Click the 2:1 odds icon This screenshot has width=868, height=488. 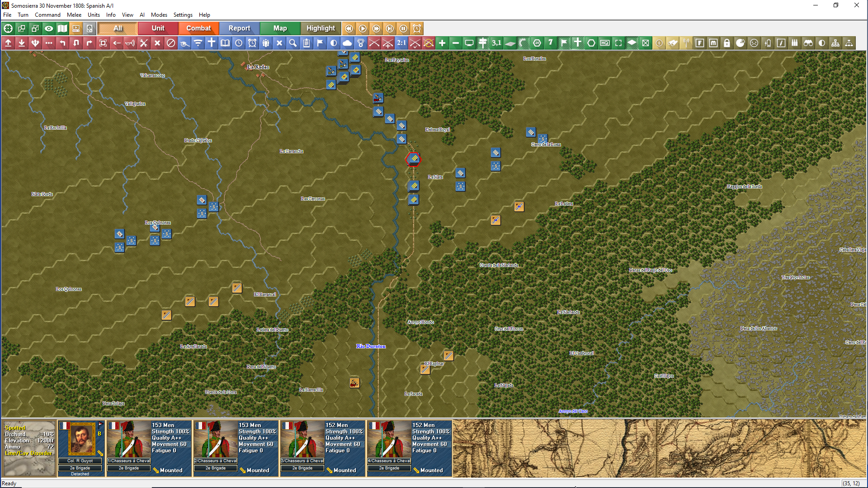401,43
